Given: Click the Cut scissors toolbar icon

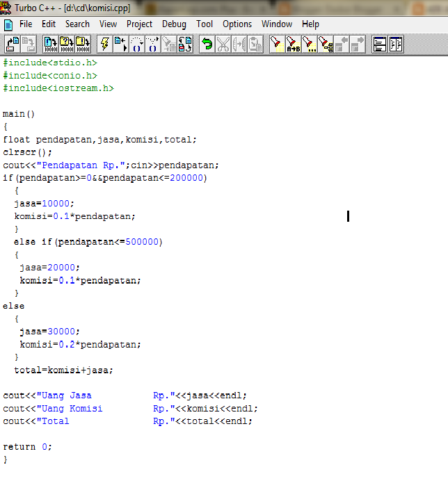Looking at the screenshot, I should click(223, 44).
